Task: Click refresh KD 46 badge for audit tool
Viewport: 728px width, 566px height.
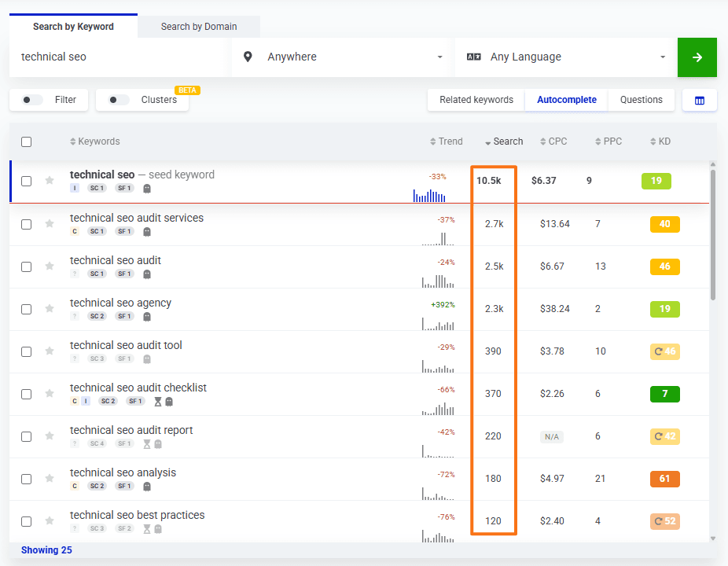Action: coord(665,351)
